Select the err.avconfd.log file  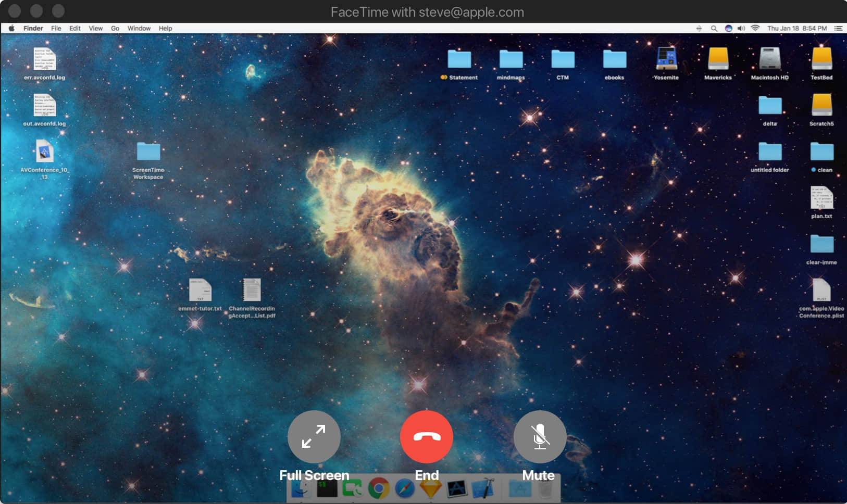click(44, 59)
